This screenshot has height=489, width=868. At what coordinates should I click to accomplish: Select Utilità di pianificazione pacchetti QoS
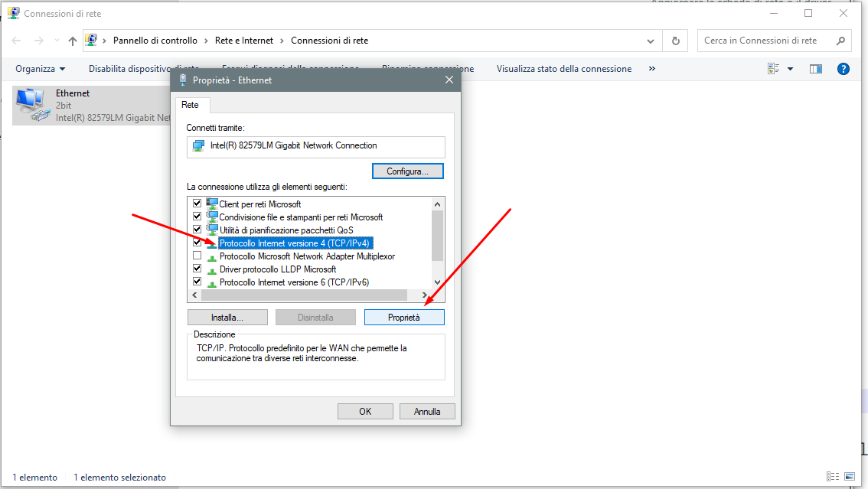pos(286,230)
